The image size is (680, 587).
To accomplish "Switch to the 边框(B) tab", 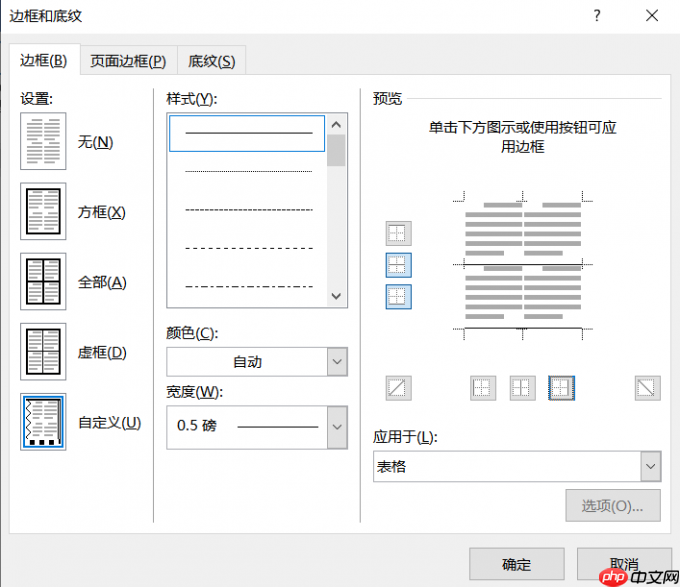I will pos(44,60).
